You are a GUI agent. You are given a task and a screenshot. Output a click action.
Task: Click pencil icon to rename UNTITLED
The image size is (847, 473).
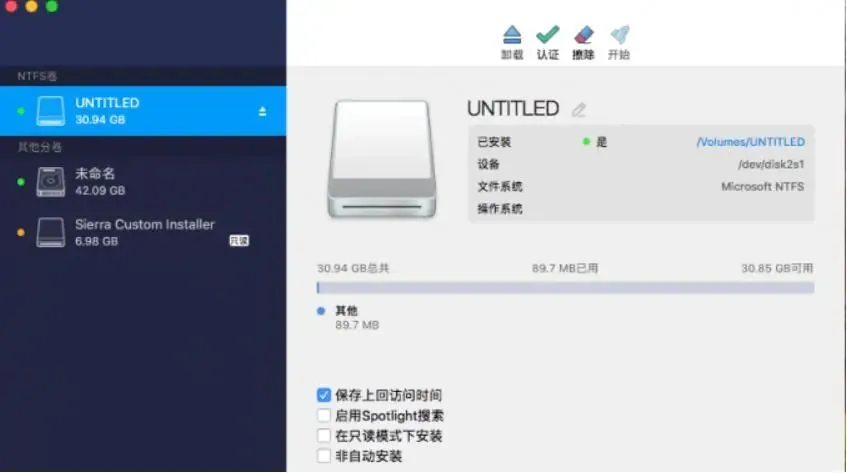(579, 110)
